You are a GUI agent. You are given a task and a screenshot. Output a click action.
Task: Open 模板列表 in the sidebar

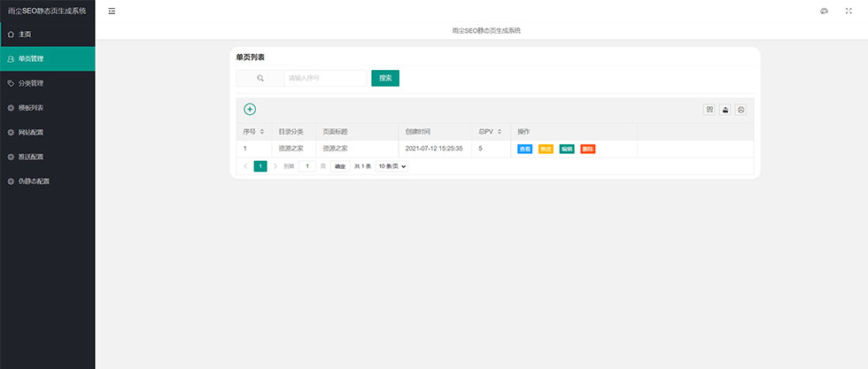(30, 108)
